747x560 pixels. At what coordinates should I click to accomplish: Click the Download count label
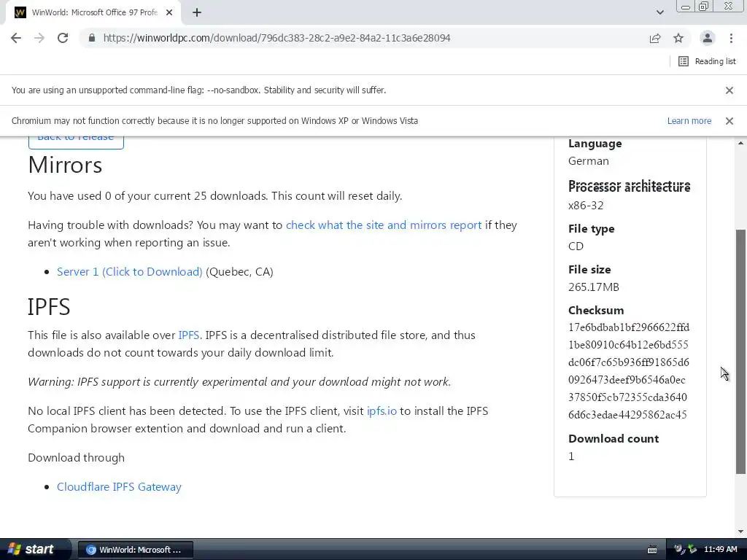(614, 438)
